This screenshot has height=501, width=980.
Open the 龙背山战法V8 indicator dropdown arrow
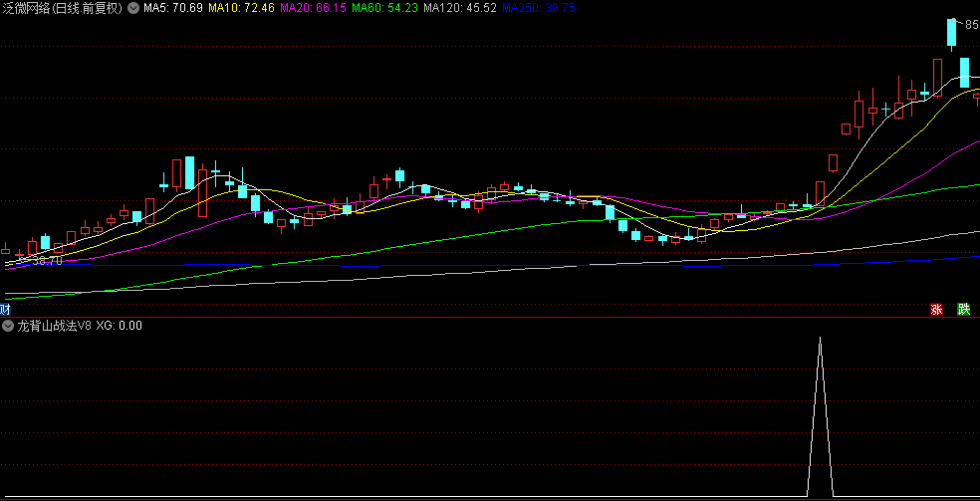[x=8, y=326]
